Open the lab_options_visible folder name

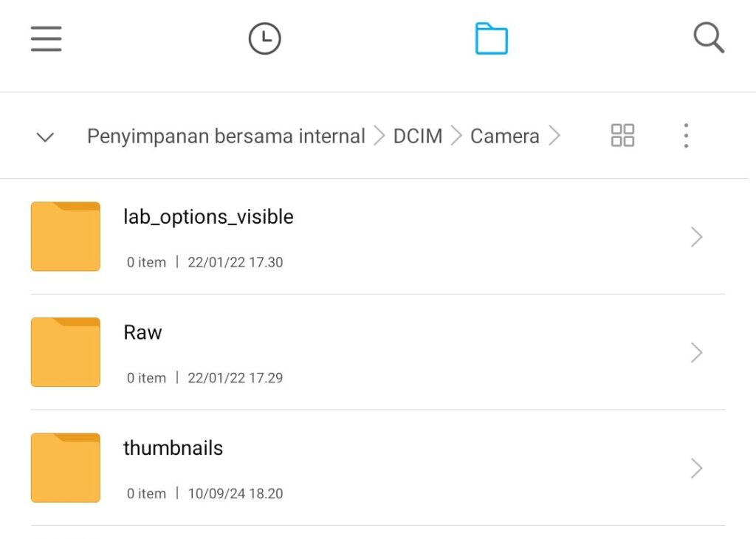pyautogui.click(x=208, y=217)
